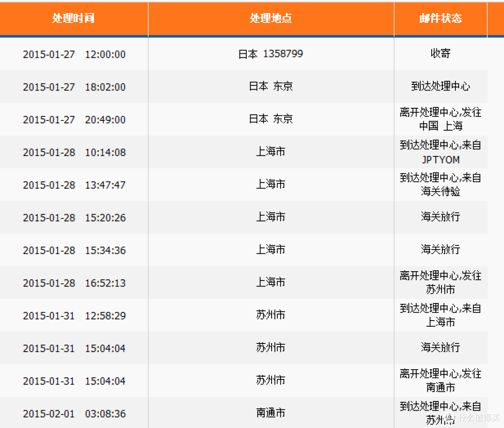Select time 2015-01-28 15:20:26
Viewport: 504px width, 428px height.
74,218
